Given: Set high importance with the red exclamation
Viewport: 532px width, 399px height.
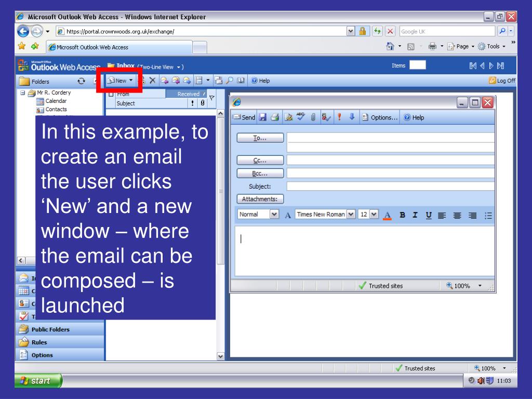Looking at the screenshot, I should pyautogui.click(x=339, y=117).
